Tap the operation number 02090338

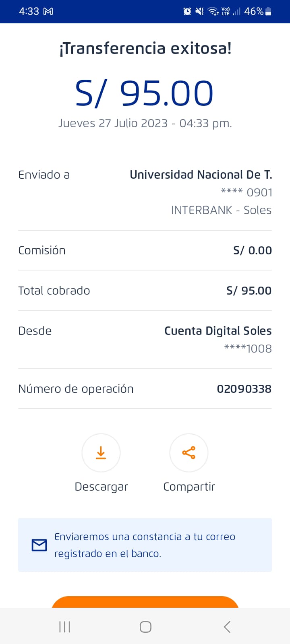point(244,389)
